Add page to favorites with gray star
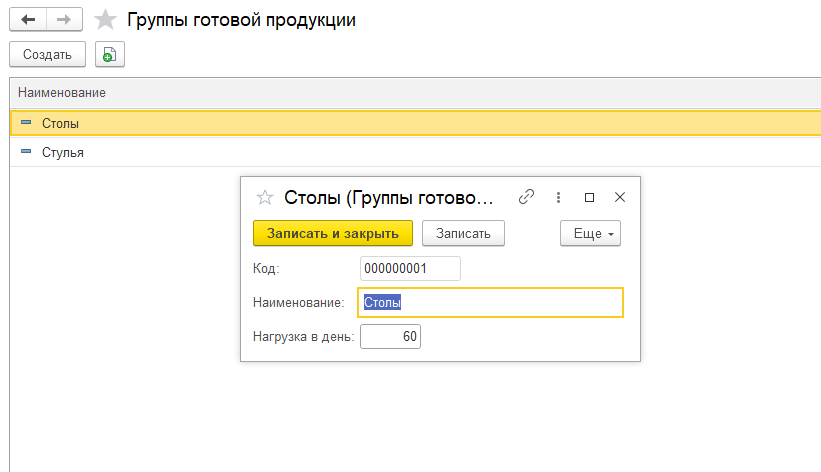The width and height of the screenshot is (821, 472). pos(105,20)
